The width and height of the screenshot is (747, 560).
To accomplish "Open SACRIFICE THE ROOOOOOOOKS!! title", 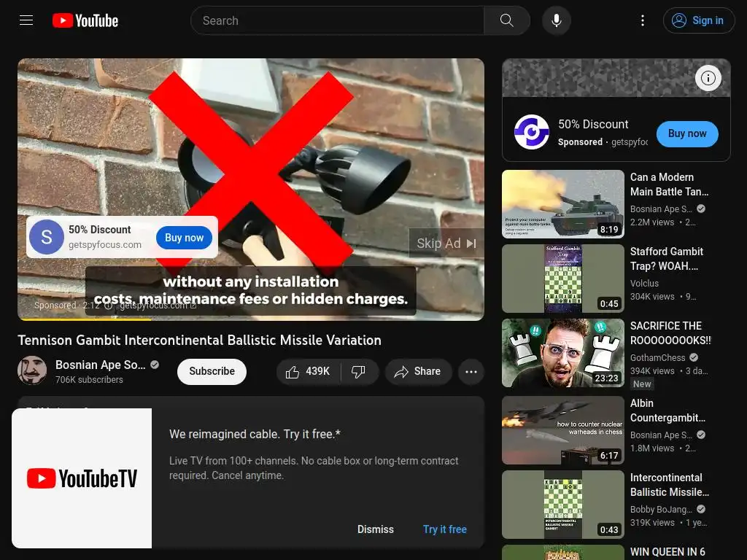I will coord(671,332).
